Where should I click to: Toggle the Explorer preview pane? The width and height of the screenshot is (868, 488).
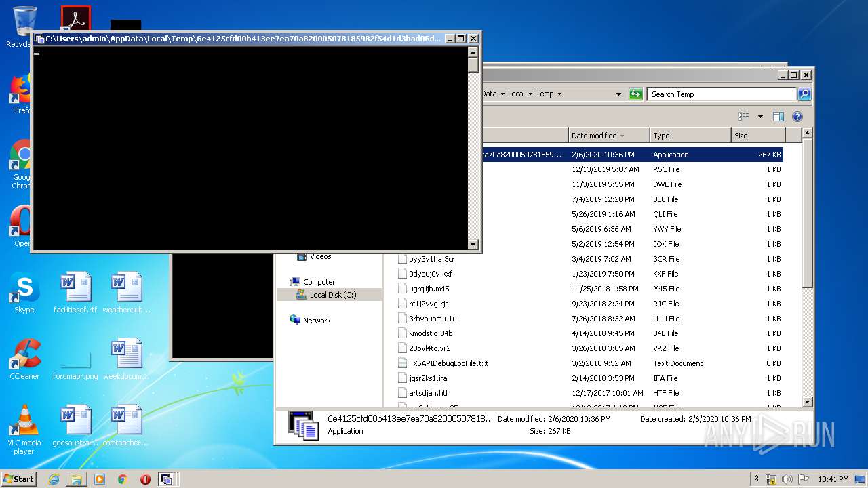[x=778, y=117]
